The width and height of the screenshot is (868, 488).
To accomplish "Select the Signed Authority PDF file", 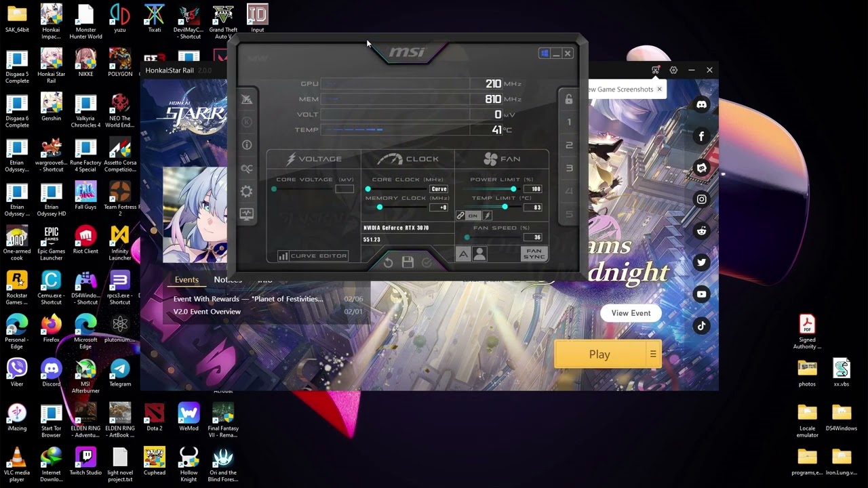I will pyautogui.click(x=807, y=333).
